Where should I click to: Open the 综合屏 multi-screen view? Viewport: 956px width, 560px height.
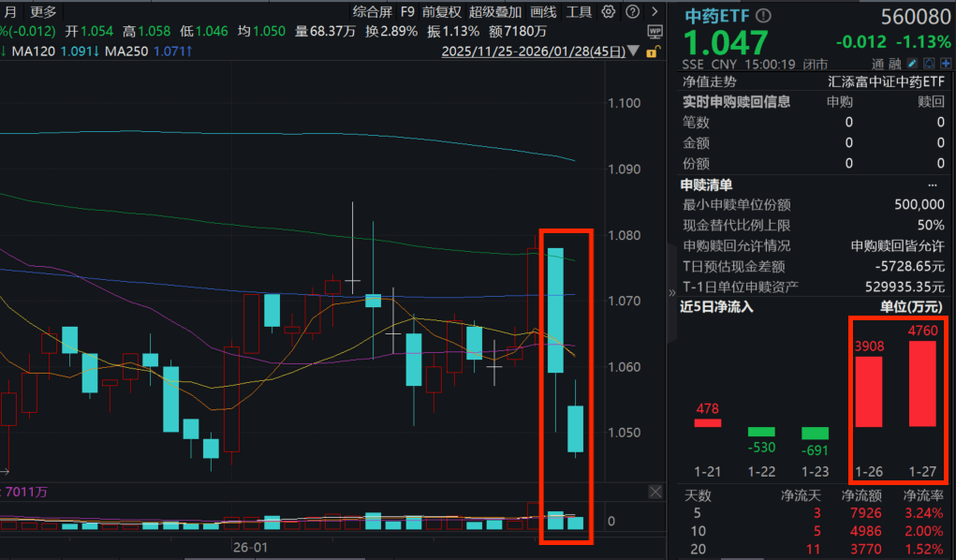click(x=373, y=12)
